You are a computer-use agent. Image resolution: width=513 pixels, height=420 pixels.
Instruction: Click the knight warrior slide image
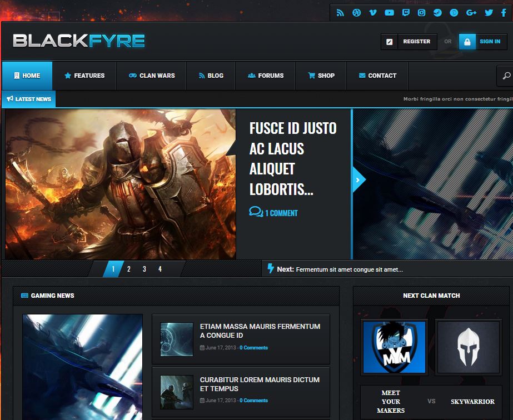coord(121,184)
